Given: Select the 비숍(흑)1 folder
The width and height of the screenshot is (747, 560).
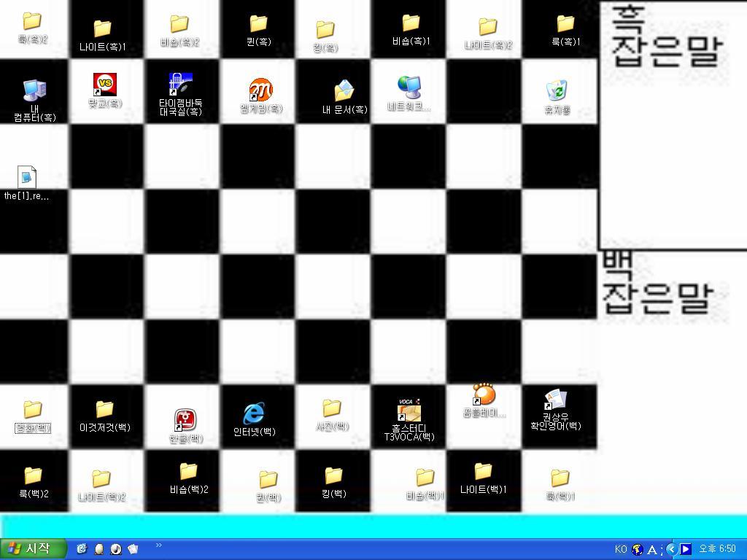Looking at the screenshot, I should [411, 30].
